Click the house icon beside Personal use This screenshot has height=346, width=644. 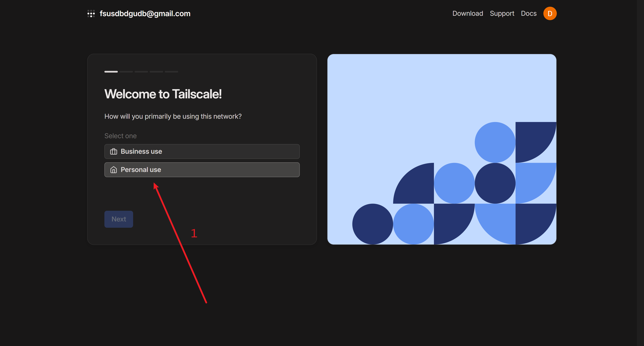coord(113,170)
